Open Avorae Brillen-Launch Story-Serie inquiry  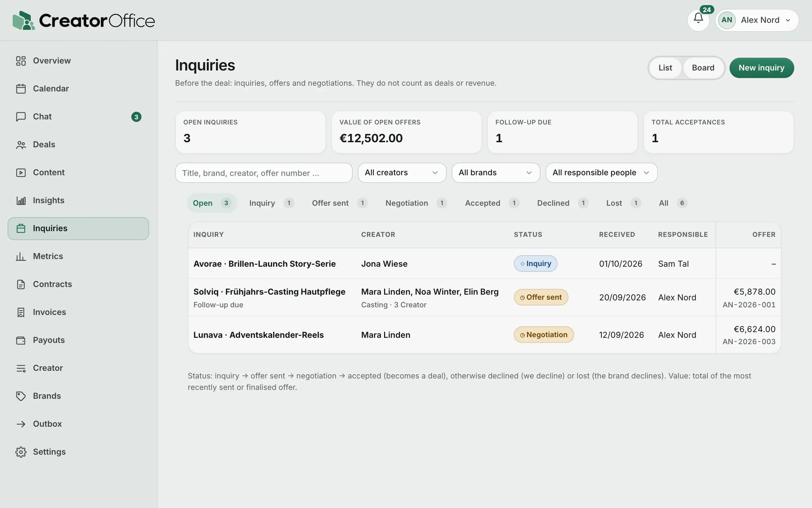point(265,264)
